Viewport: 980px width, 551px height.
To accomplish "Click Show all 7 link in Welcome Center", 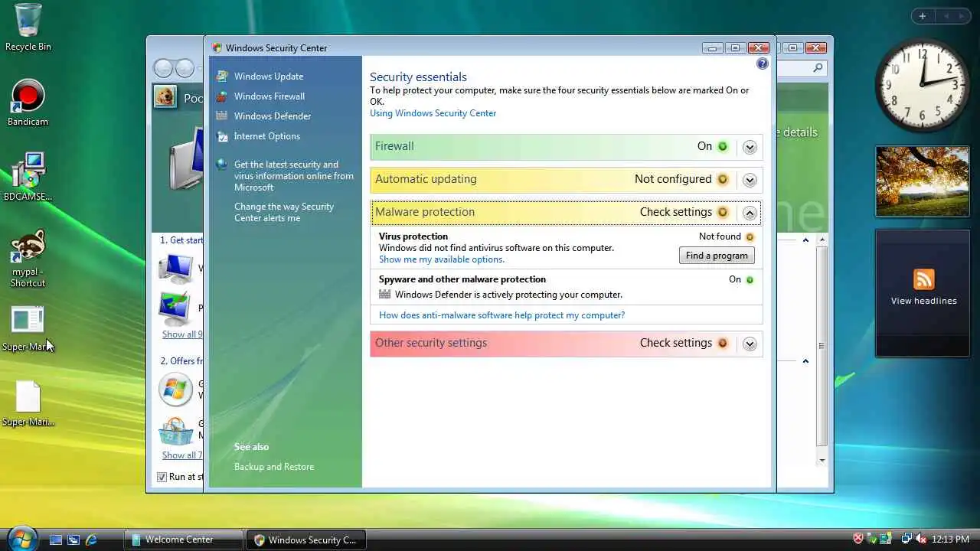I will tap(182, 455).
